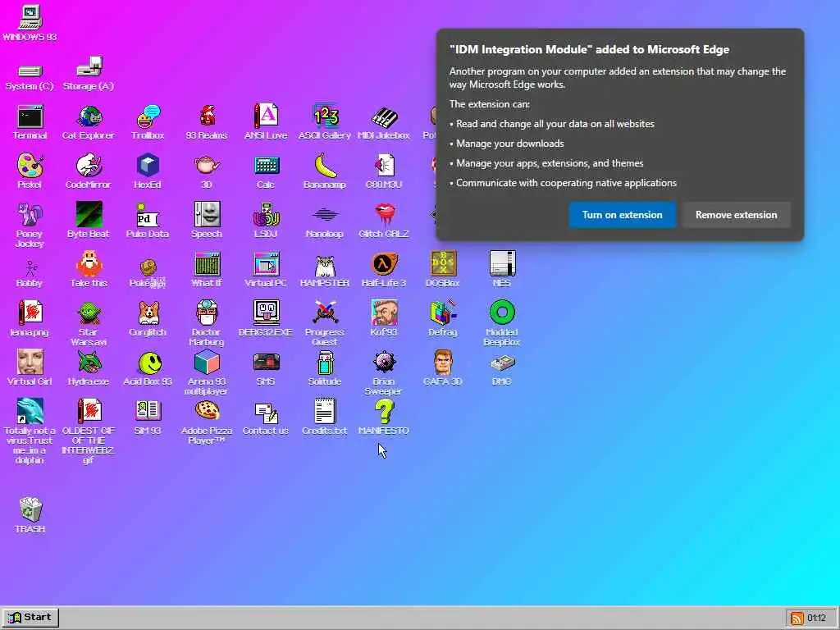This screenshot has width=840, height=630.
Task: Open DOSBox icon
Action: (443, 264)
